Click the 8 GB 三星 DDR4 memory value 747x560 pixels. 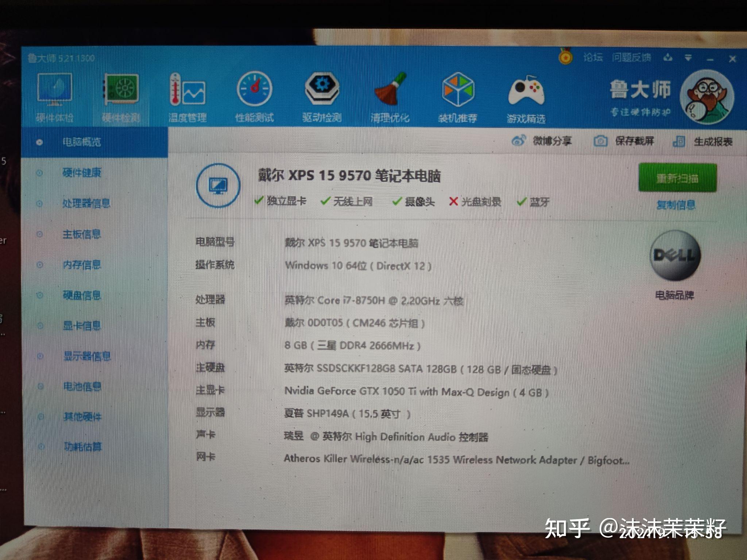pos(353,346)
